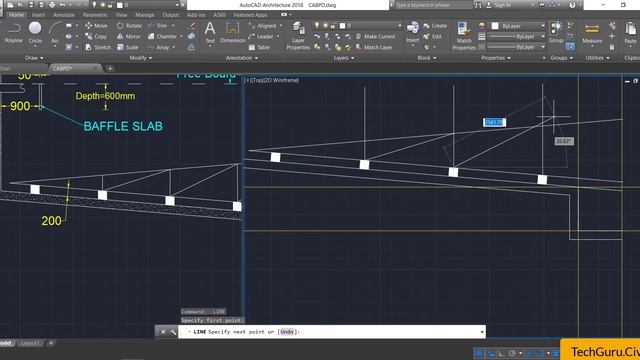The width and height of the screenshot is (640, 360).
Task: Click the Explode tool in Modify panel
Action: click(191, 36)
